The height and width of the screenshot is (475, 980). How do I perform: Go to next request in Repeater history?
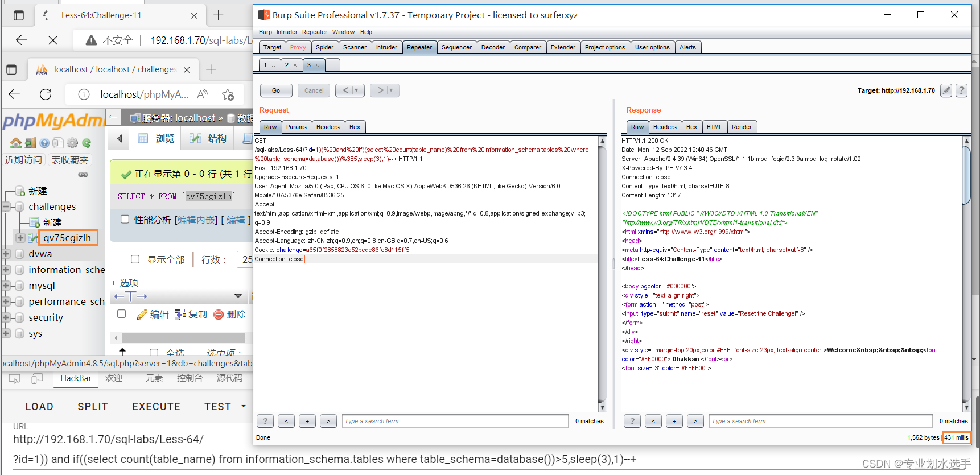(x=381, y=90)
